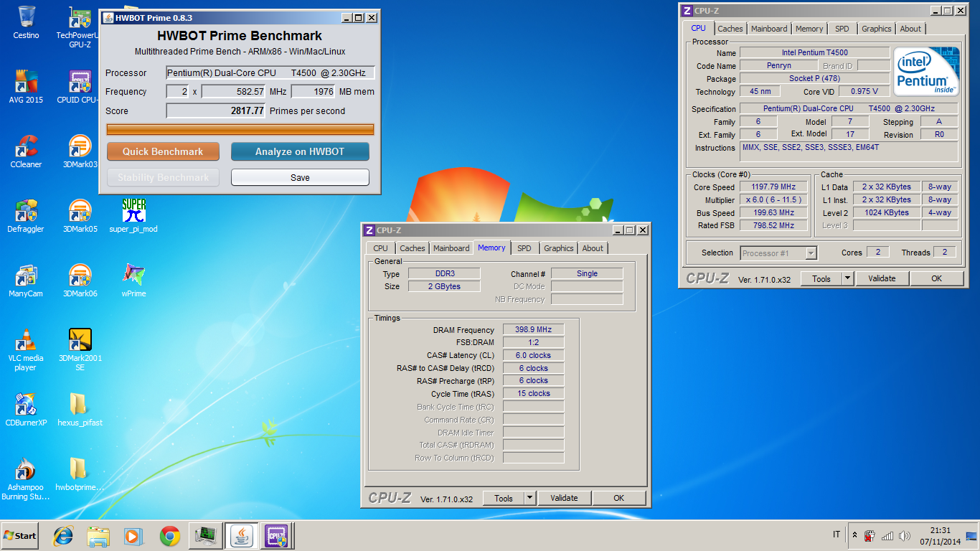The height and width of the screenshot is (551, 980).
Task: Switch to About tab in right CPU-Z window
Action: [x=910, y=29]
